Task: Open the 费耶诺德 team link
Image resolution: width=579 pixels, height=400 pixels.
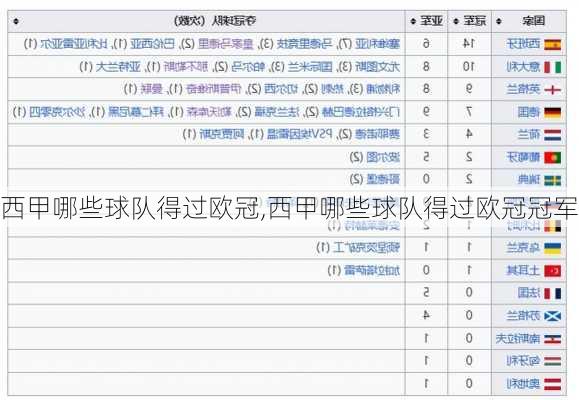Action: coord(377,135)
